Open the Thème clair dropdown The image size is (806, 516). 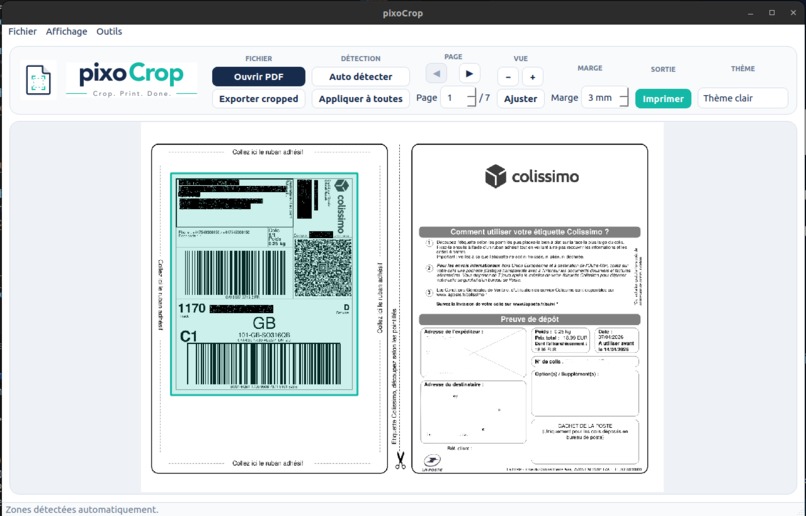(742, 98)
